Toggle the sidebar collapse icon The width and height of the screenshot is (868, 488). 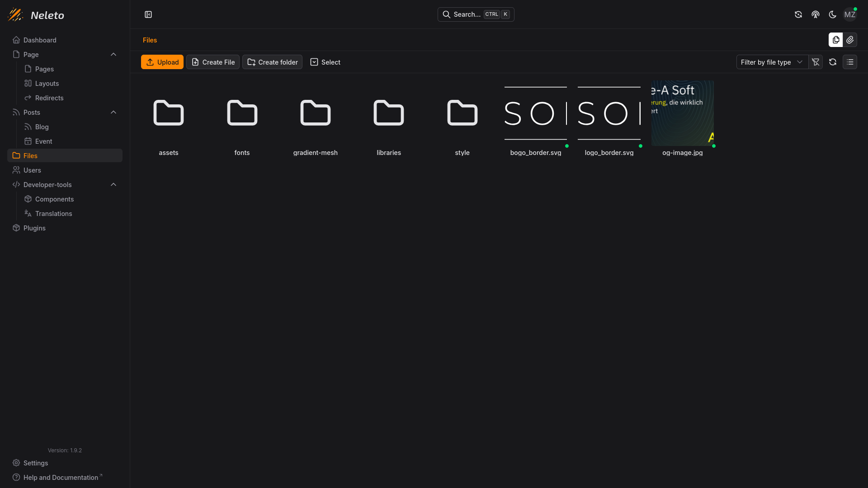(148, 14)
